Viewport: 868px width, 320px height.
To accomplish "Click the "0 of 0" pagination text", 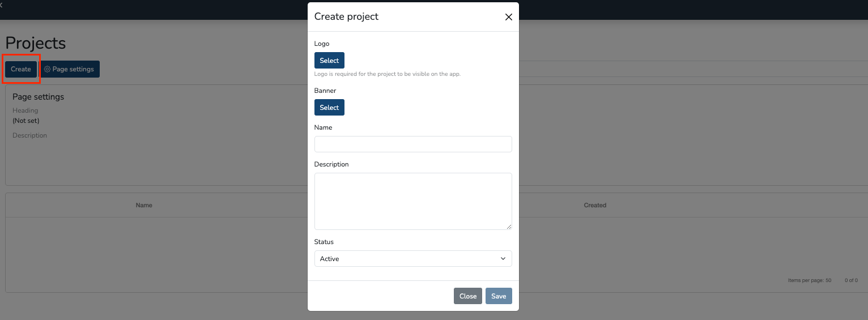I will click(x=851, y=280).
